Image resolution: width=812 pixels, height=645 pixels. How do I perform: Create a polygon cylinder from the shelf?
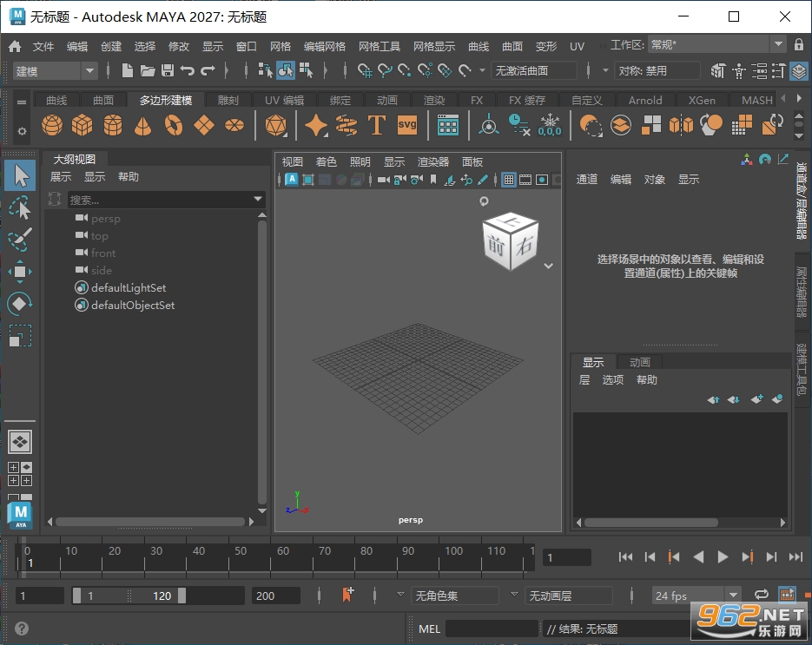[112, 125]
